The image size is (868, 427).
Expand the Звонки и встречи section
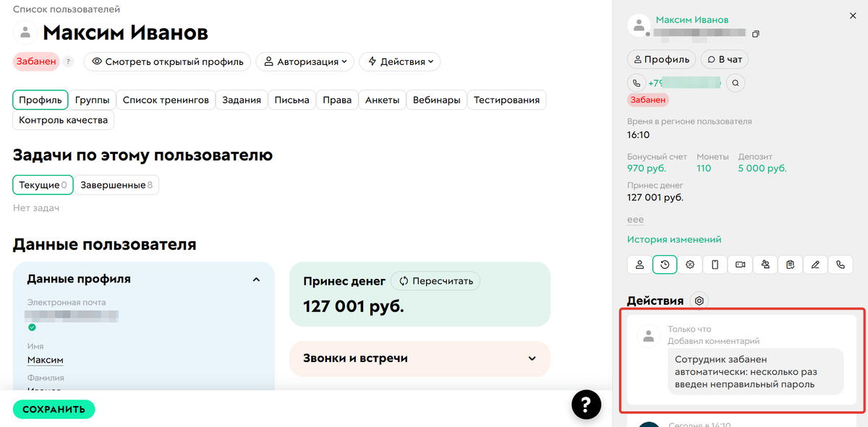(533, 359)
